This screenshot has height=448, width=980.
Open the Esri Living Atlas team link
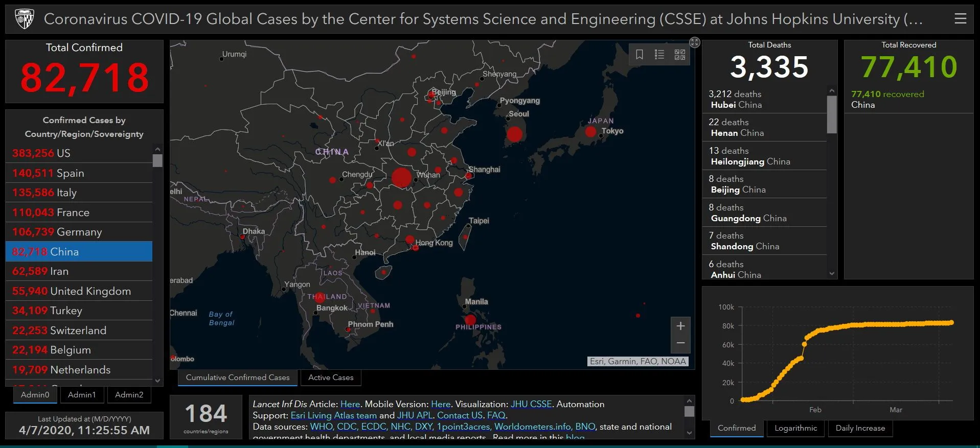tap(333, 415)
